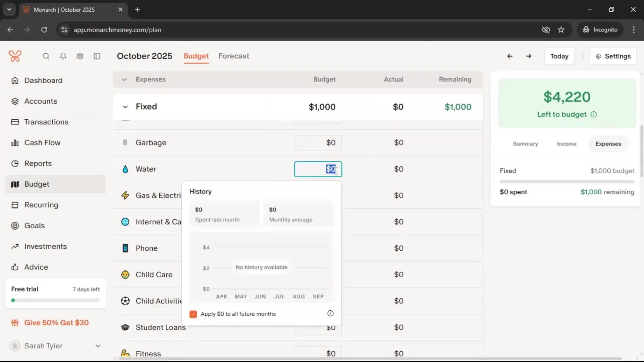
Task: Go to previous month arrow
Action: 509,56
